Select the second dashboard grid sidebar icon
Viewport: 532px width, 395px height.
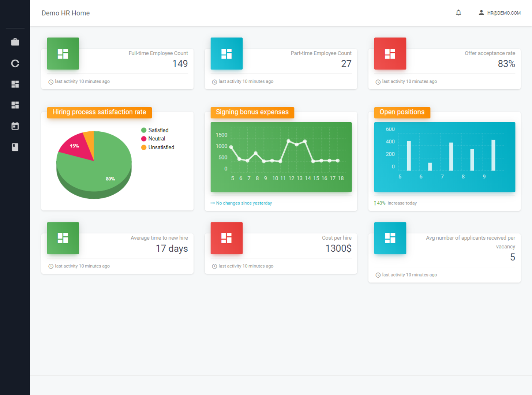(x=15, y=105)
